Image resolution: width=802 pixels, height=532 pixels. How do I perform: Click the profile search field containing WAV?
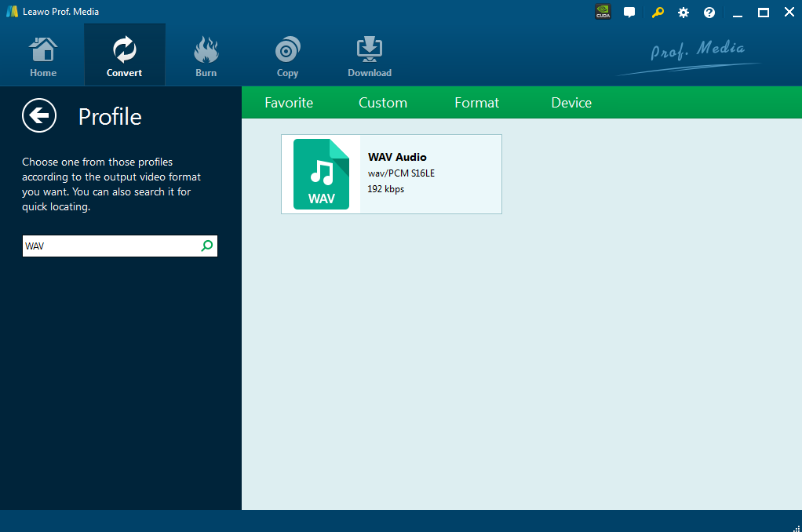[x=110, y=246]
